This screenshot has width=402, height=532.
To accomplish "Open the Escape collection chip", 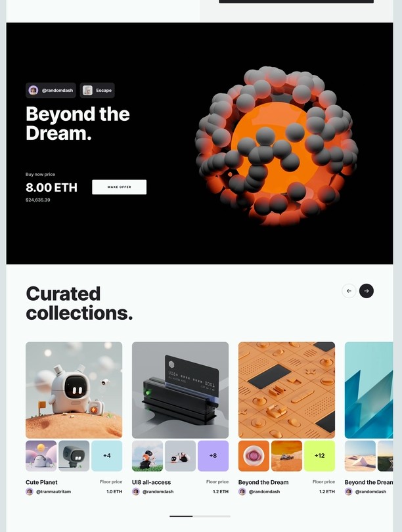I will pos(97,90).
